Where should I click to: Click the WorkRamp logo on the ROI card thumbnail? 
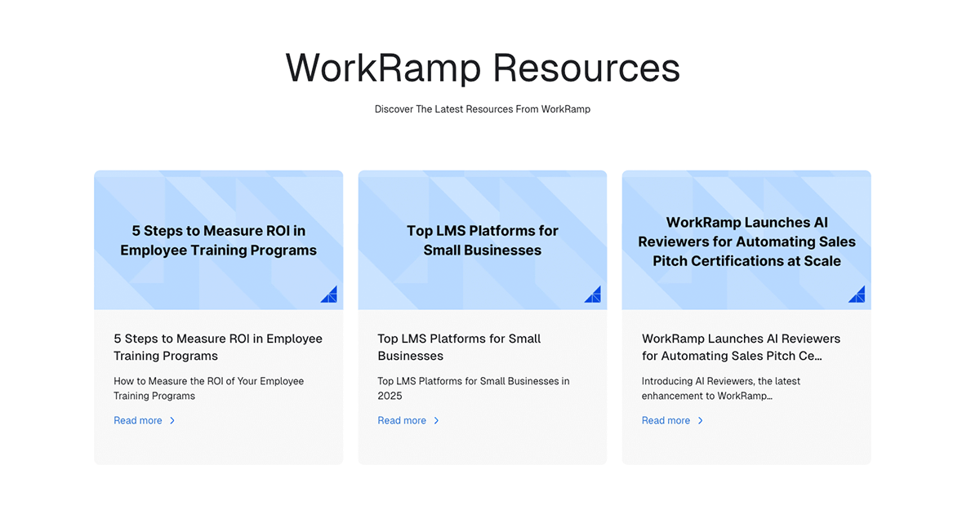point(329,295)
